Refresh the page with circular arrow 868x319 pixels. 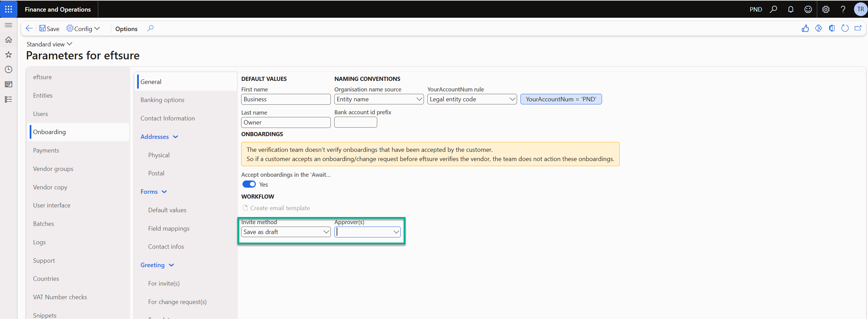pos(845,28)
